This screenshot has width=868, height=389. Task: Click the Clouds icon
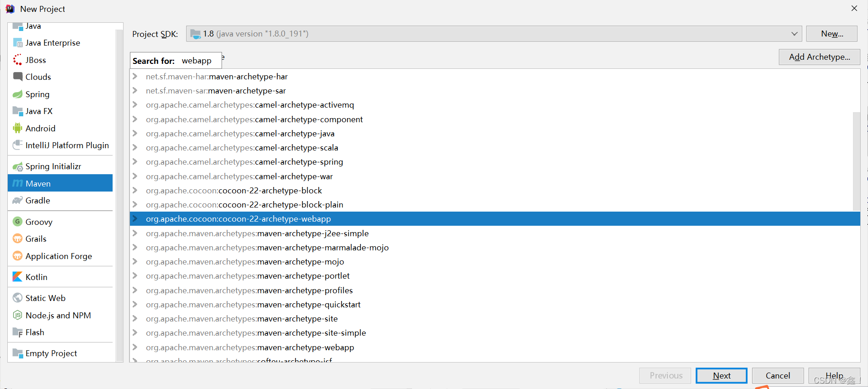point(18,77)
